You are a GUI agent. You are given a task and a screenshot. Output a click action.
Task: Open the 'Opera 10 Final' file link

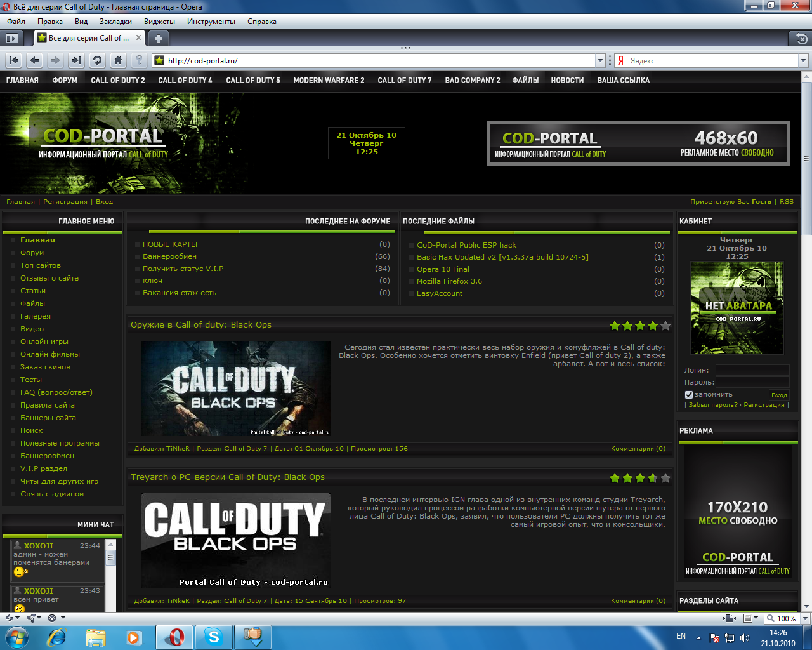tap(443, 269)
